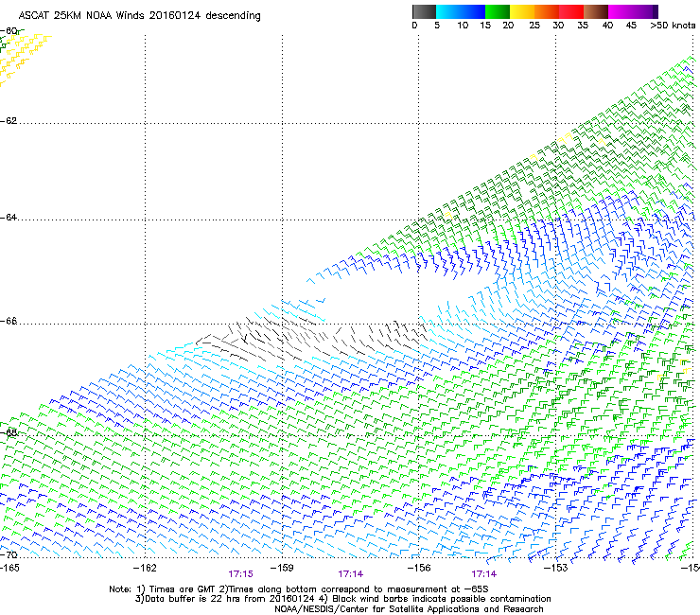The height and width of the screenshot is (615, 700).
Task: Click the longitude label '-165'
Action: pyautogui.click(x=9, y=568)
